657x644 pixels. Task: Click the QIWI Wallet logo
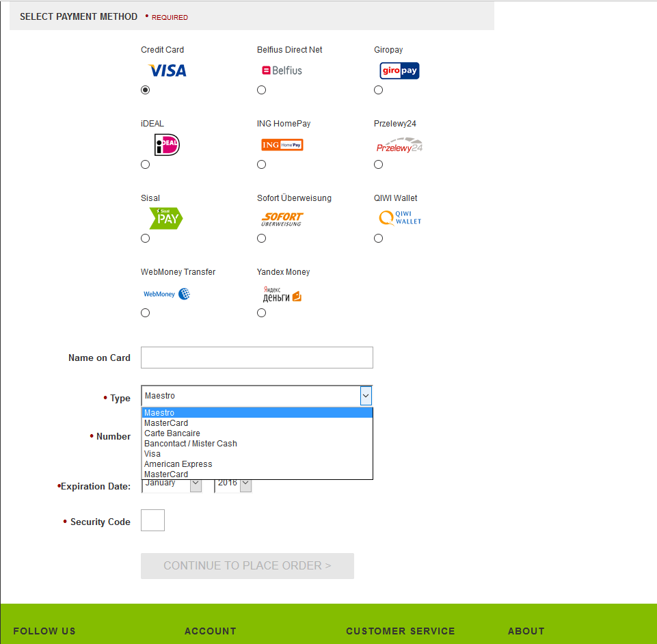(400, 218)
